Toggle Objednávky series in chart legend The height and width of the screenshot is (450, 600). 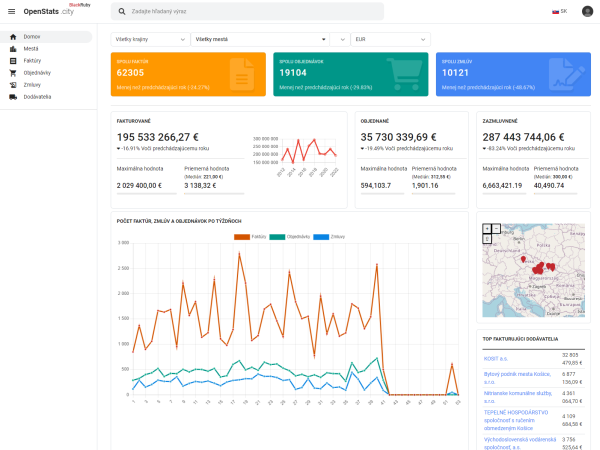(x=290, y=237)
